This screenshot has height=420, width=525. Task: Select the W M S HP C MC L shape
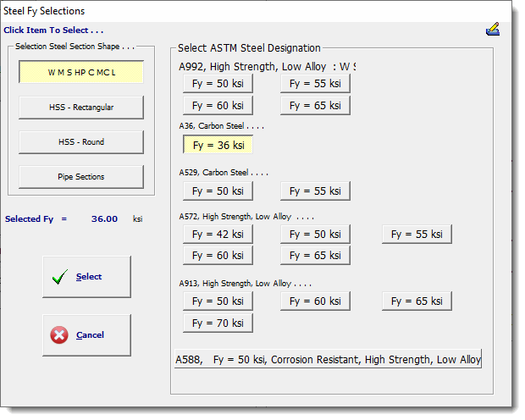[81, 73]
